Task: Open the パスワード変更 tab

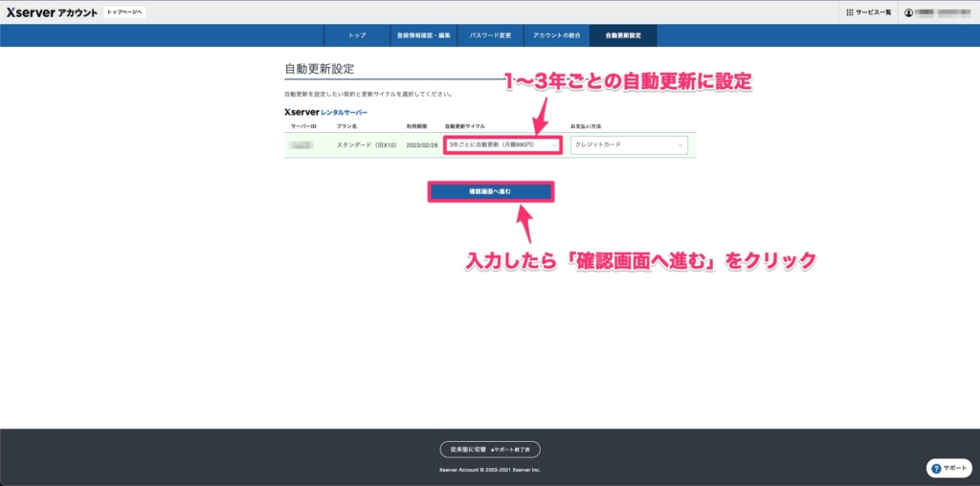Action: tap(490, 35)
